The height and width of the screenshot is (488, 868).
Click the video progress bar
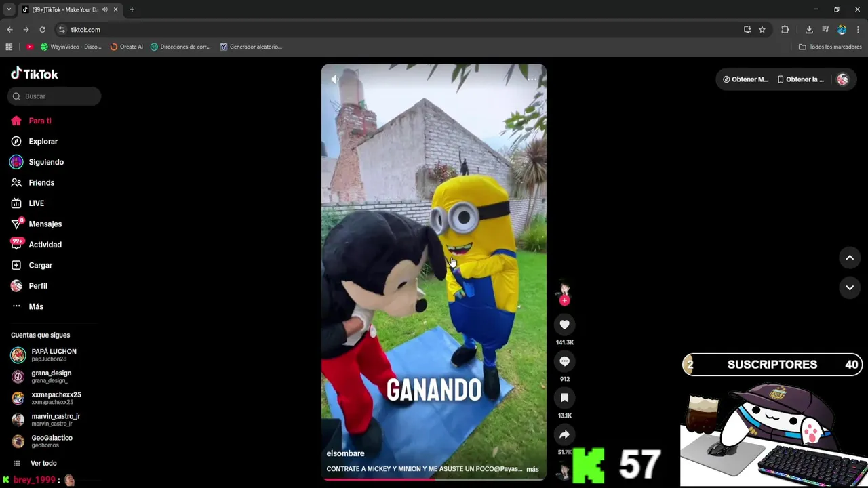point(434,479)
